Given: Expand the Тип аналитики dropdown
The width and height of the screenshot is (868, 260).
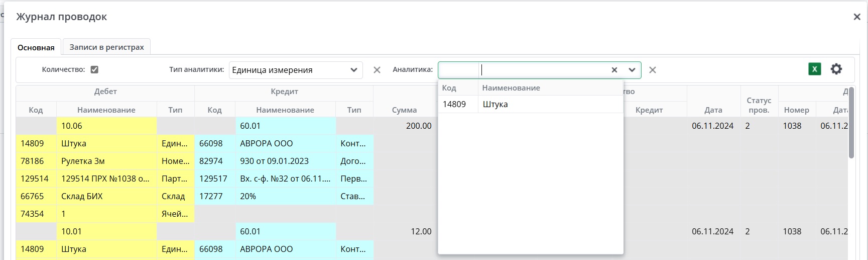Looking at the screenshot, I should tap(353, 70).
